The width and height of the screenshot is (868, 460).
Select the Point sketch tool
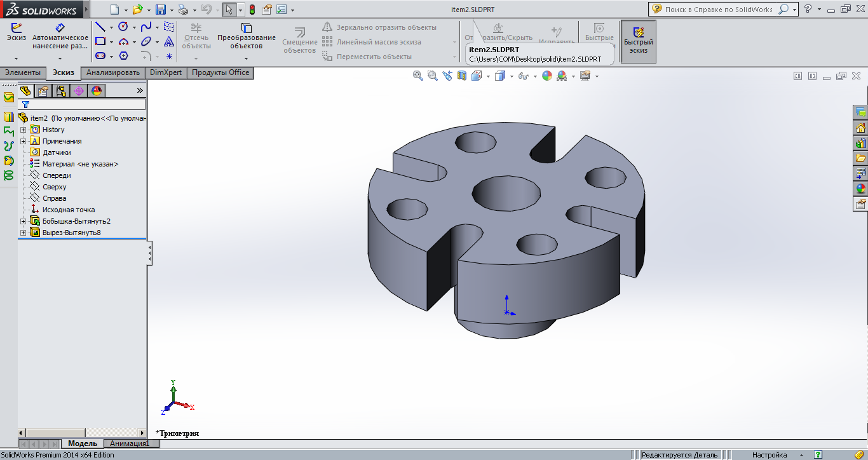click(x=169, y=56)
